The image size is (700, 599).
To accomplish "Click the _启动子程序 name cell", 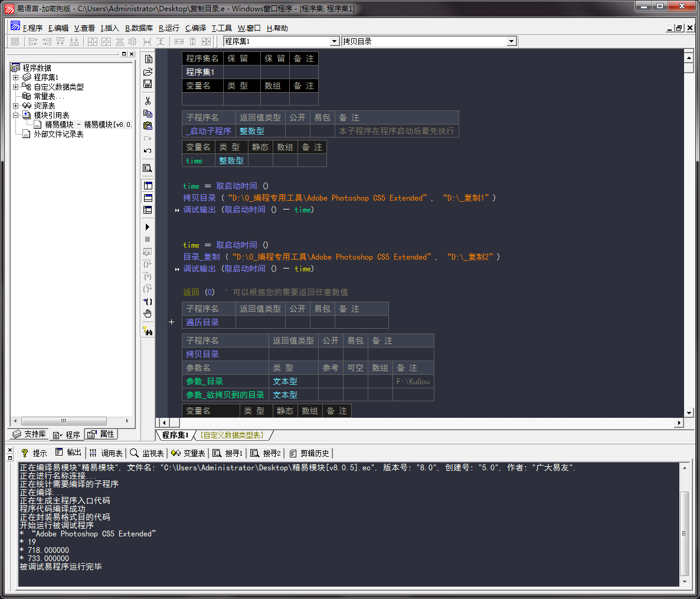I will (208, 131).
